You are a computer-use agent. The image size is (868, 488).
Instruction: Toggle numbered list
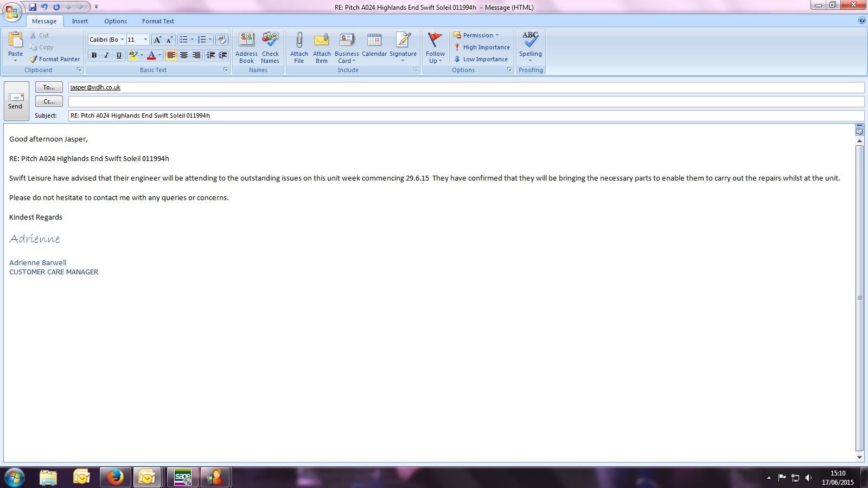[202, 40]
